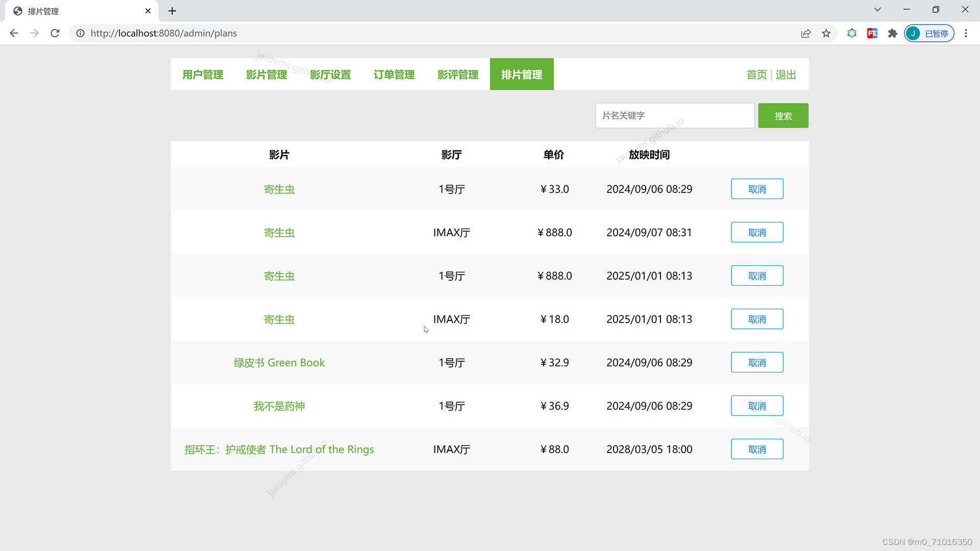980x551 pixels.
Task: Cancel 寄生虫 showing on 2024/09/06 08:29
Action: [x=757, y=189]
